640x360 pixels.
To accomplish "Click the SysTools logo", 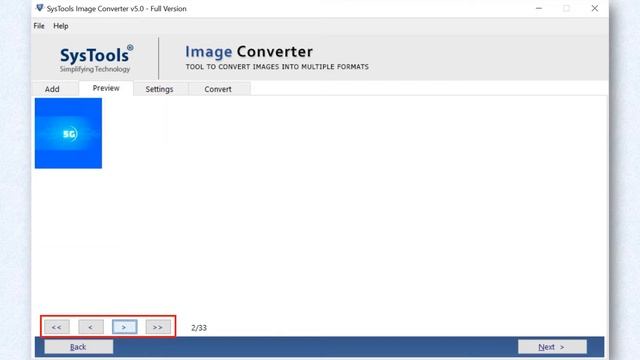I will 96,58.
